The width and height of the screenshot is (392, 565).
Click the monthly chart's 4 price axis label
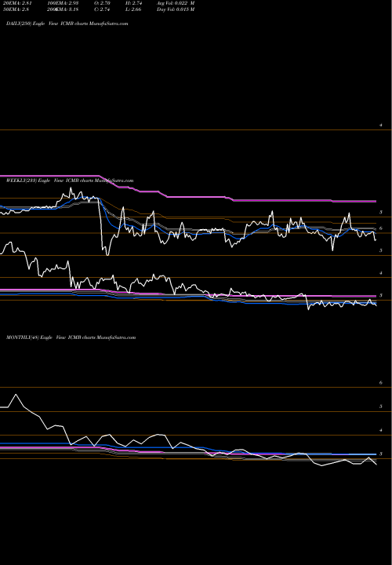coord(380,430)
